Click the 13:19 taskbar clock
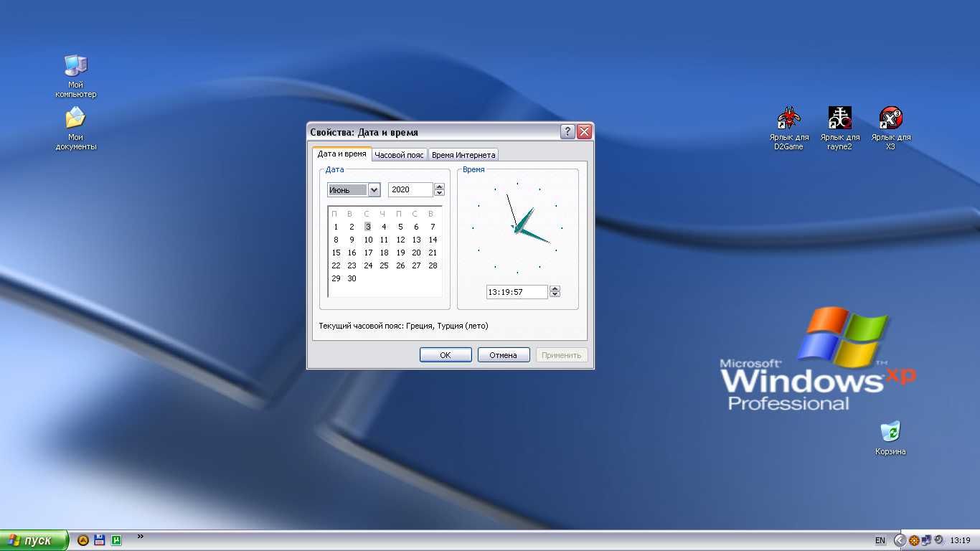 960,540
